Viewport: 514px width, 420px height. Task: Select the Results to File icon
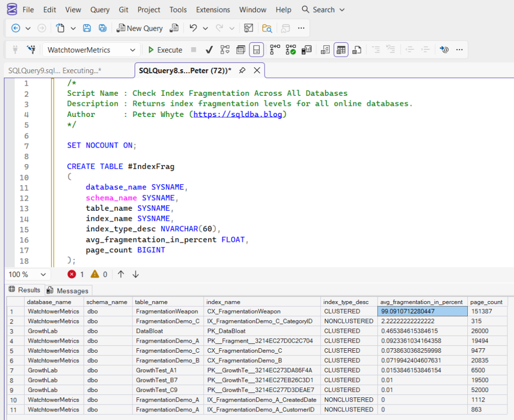355,50
